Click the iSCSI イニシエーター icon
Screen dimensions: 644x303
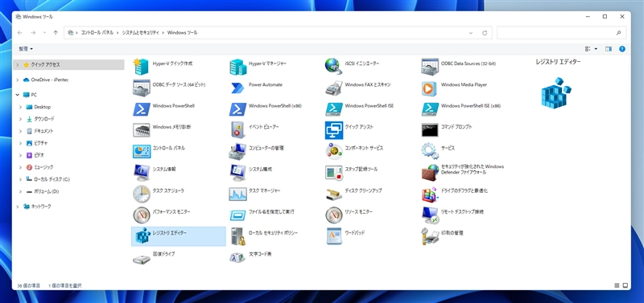click(x=333, y=67)
